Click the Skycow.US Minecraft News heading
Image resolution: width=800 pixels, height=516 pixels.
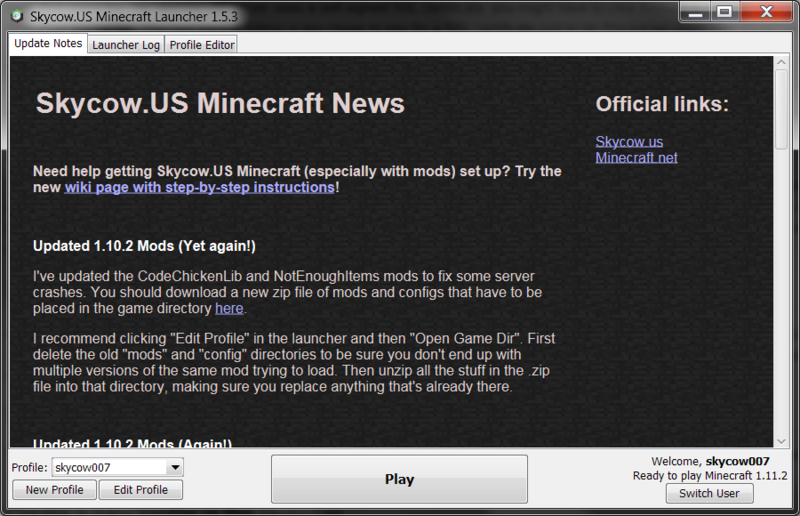(220, 103)
